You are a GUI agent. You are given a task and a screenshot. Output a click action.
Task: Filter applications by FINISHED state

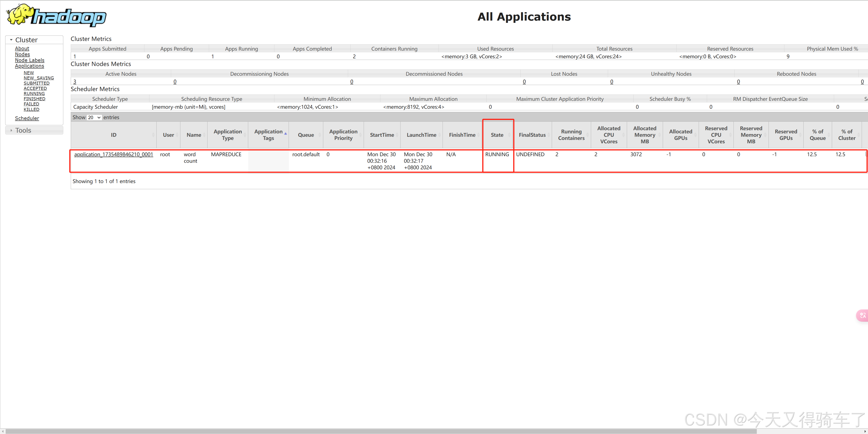coord(34,99)
